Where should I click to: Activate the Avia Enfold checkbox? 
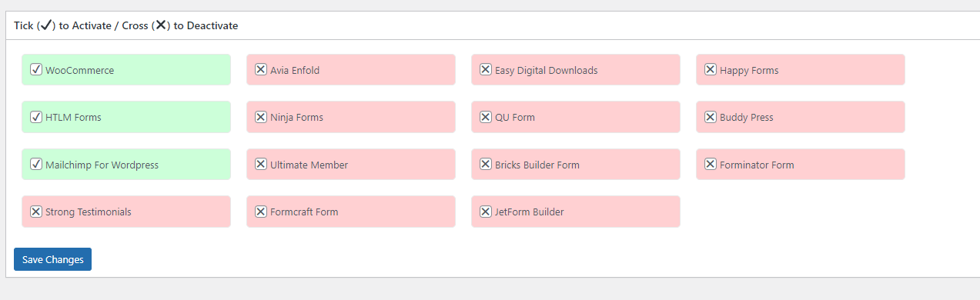pyautogui.click(x=260, y=69)
